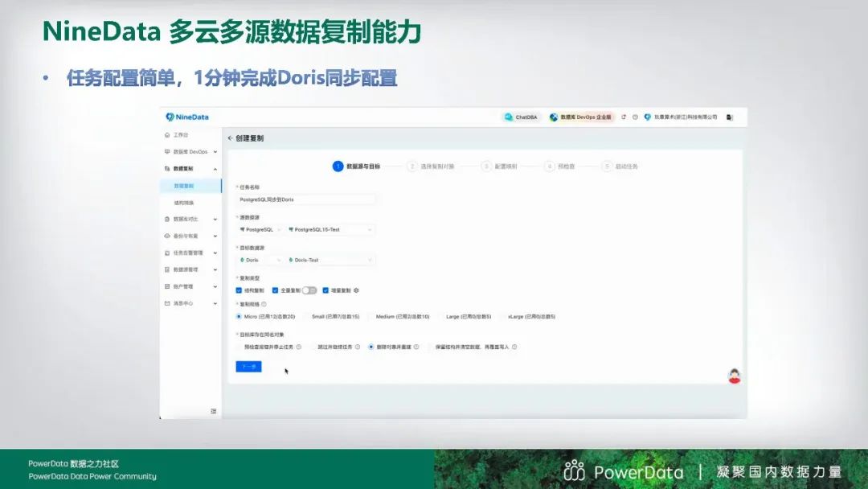Viewport: 868px width, 489px height.
Task: Click the 数据库 DevOps monitor icon in sidebar
Action: point(167,152)
